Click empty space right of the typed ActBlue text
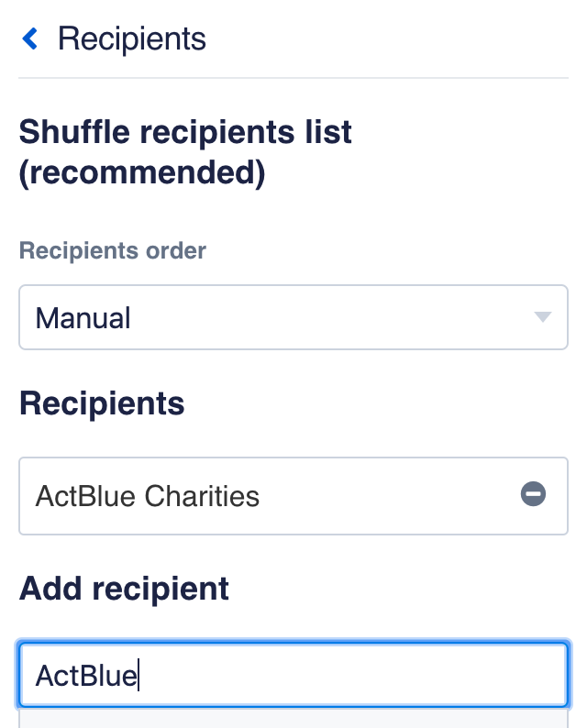 click(349, 676)
